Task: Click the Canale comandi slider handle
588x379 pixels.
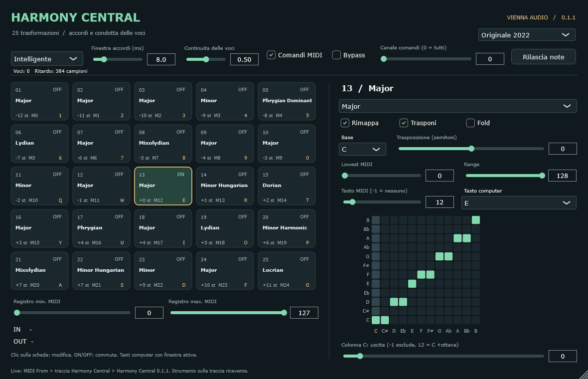Action: click(384, 59)
